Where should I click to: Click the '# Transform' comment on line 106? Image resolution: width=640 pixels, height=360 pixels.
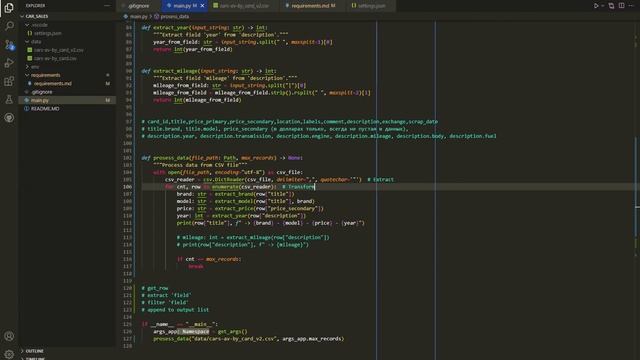point(298,187)
